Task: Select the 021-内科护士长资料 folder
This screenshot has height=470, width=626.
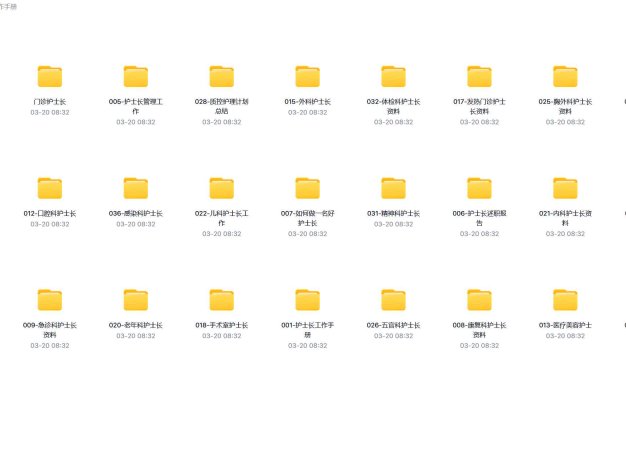Action: (x=566, y=189)
